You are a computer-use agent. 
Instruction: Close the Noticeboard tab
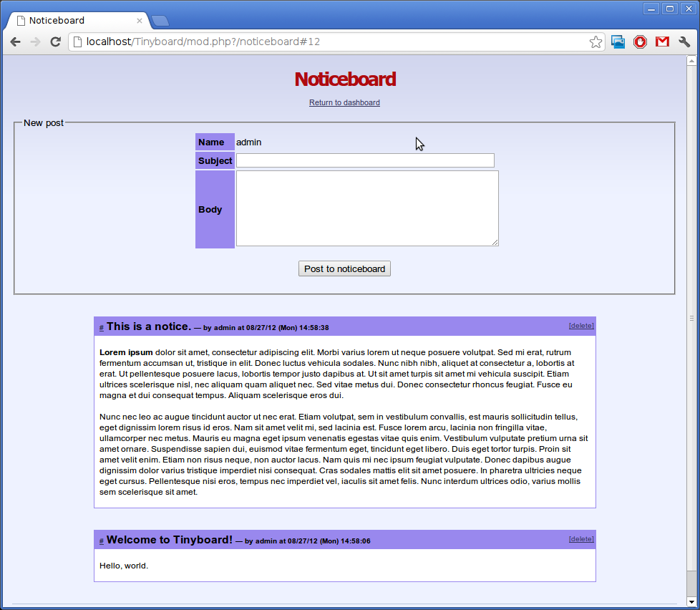[x=139, y=21]
